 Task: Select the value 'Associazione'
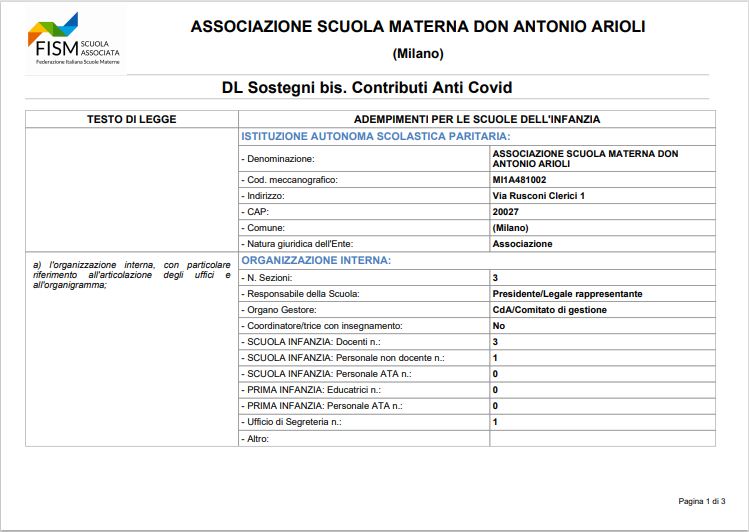522,244
